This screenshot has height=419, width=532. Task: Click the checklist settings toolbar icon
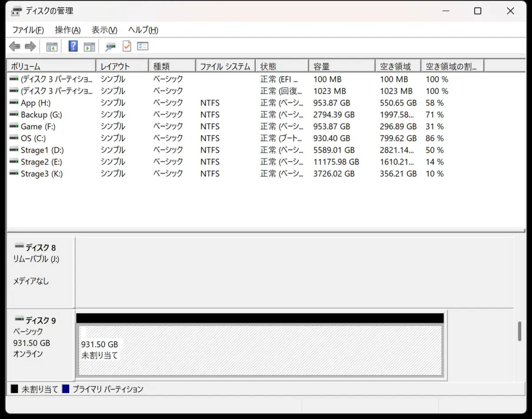pos(143,46)
